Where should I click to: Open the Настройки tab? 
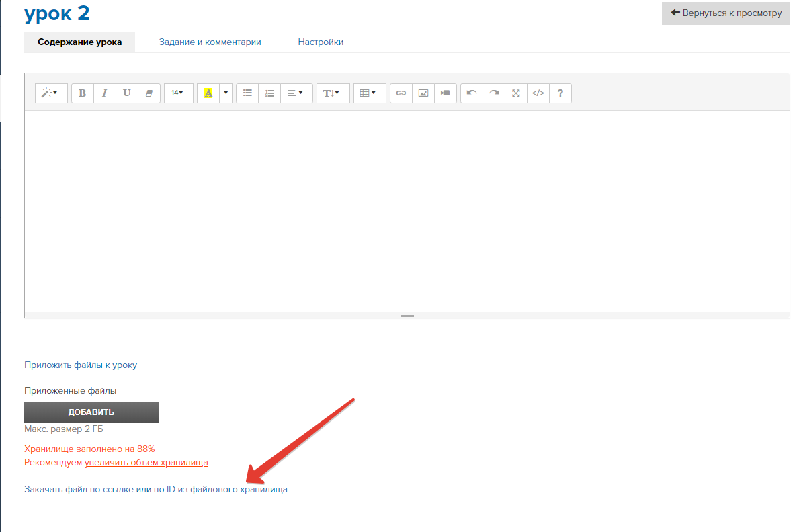(x=321, y=42)
